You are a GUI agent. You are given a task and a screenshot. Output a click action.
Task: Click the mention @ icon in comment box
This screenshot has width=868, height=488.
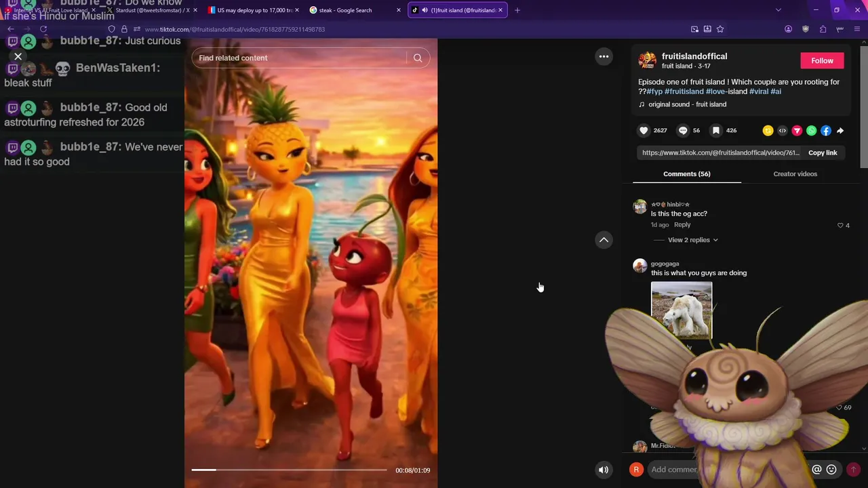coord(816,469)
